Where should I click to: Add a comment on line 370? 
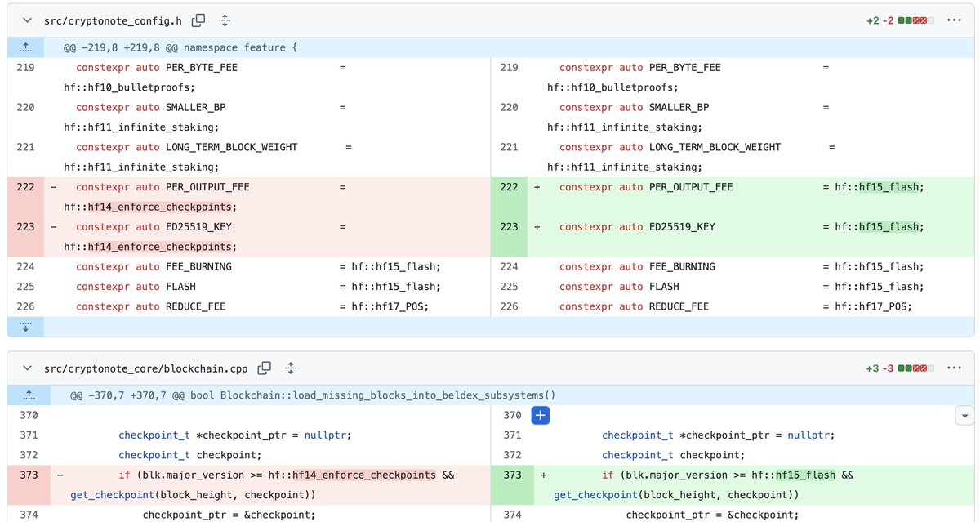pyautogui.click(x=540, y=416)
